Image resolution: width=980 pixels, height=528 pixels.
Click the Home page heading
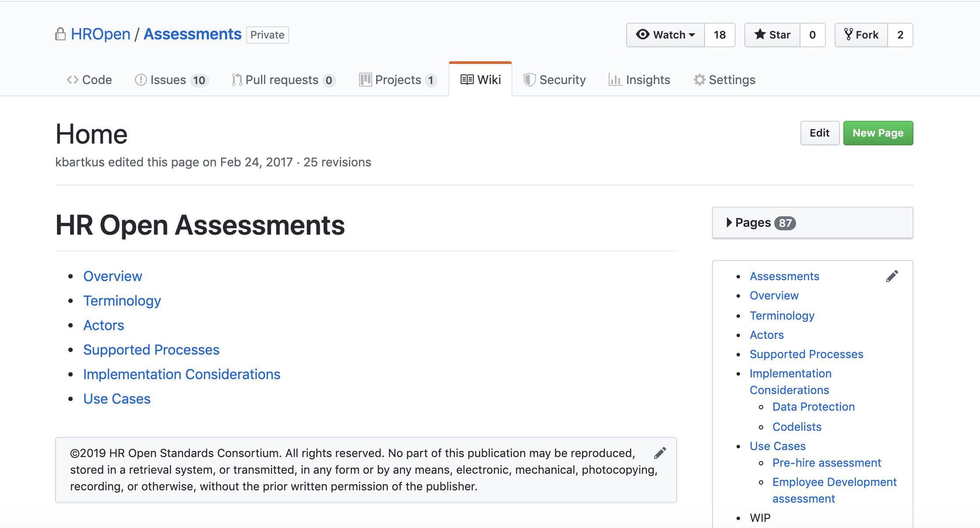tap(92, 134)
